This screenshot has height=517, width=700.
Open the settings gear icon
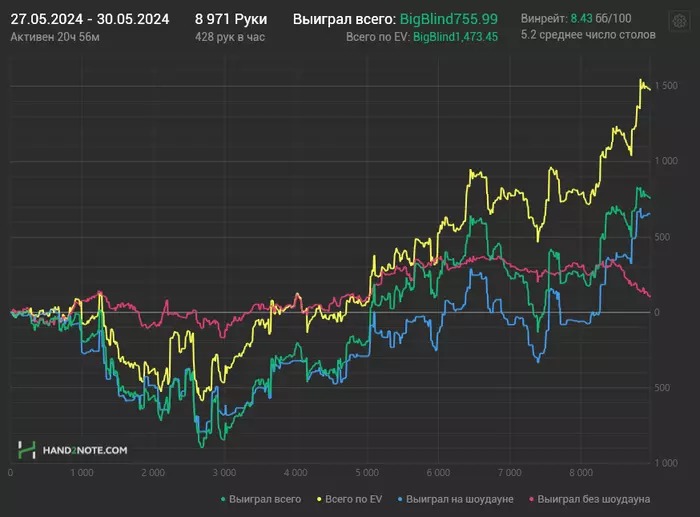(679, 21)
